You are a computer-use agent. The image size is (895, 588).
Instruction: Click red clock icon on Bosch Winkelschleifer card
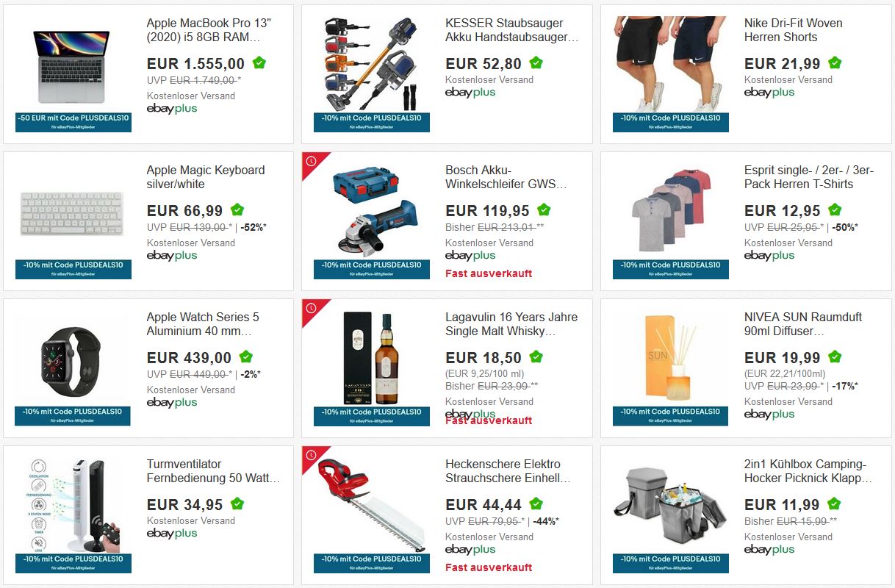[x=311, y=162]
